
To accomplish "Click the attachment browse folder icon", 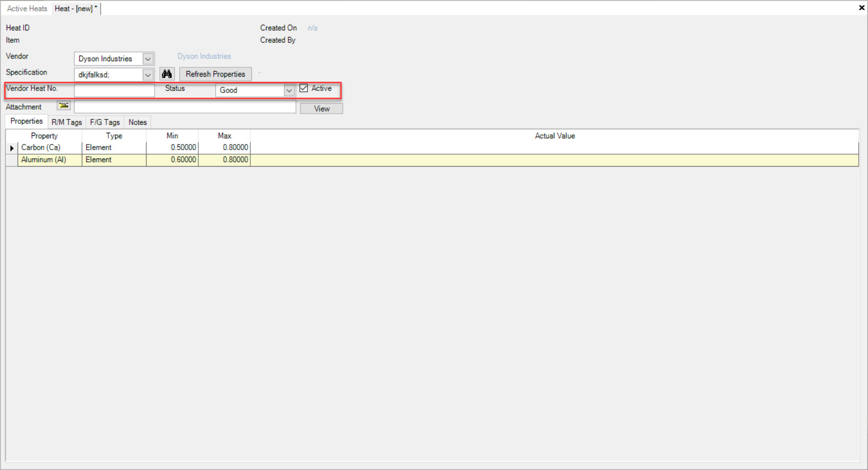I will pyautogui.click(x=64, y=106).
